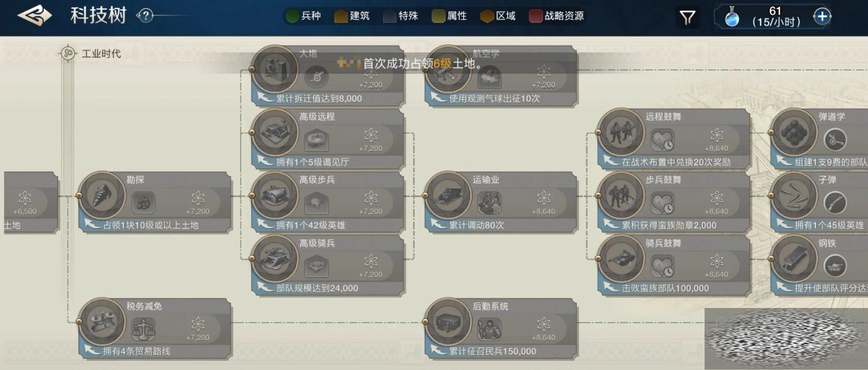Screen dimensions: 868x370
Task: Open the 高级步兵 technology node
Action: click(x=327, y=203)
